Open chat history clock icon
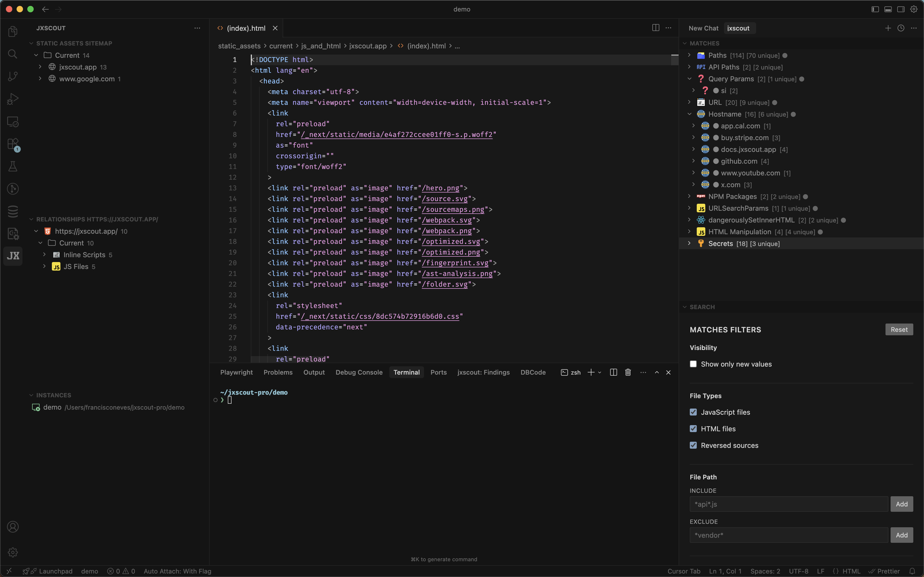Viewport: 924px width, 577px height. [901, 28]
